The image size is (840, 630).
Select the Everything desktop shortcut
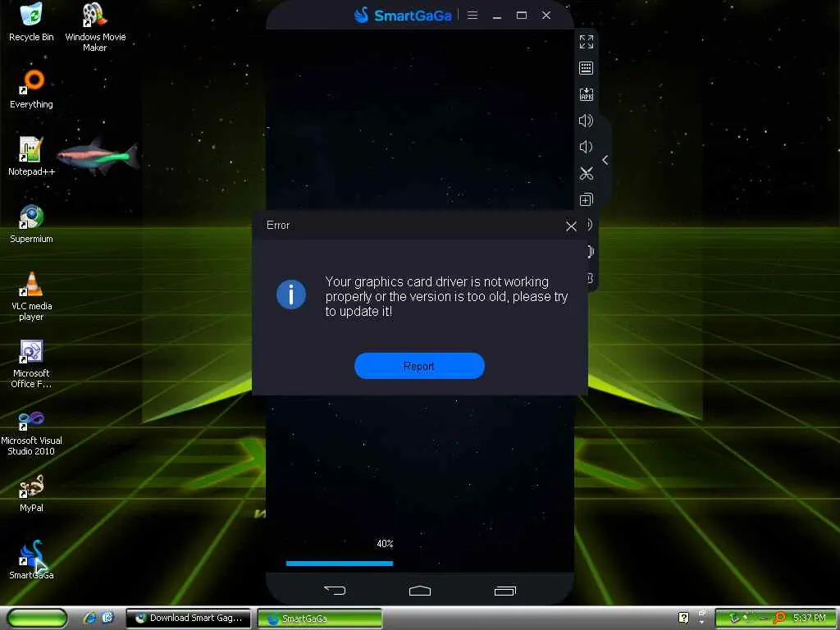(32, 89)
